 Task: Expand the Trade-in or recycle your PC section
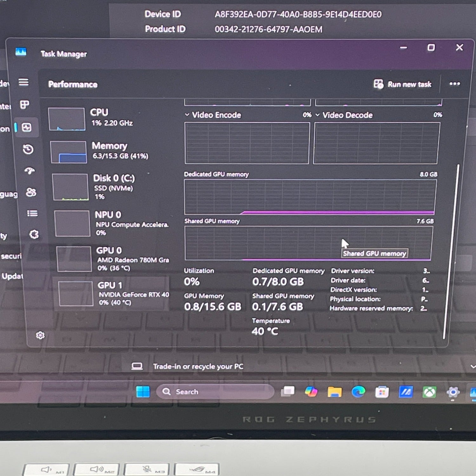(473, 367)
